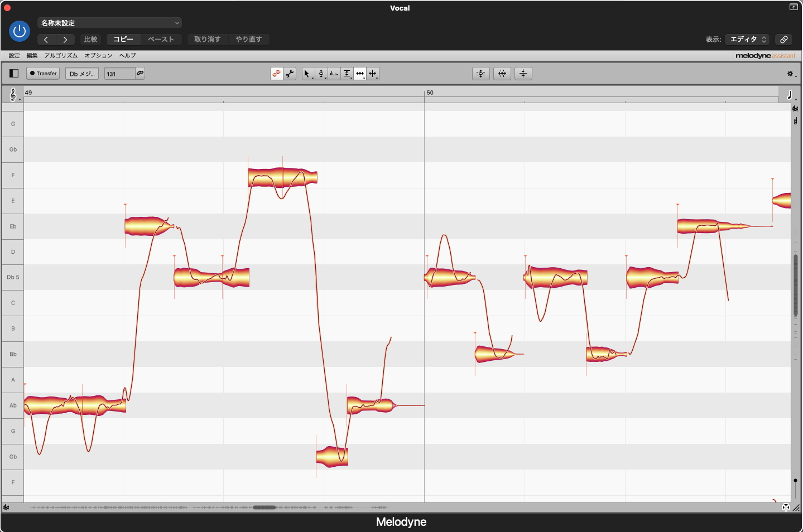Select the note assignment wrench mode
Viewport: 803px width, 532px height.
click(x=290, y=74)
